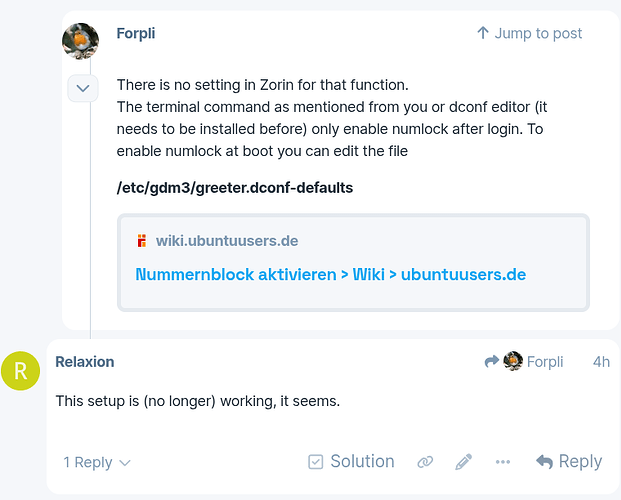Click the 4h post timestamp
The width and height of the screenshot is (621, 500).
point(600,362)
